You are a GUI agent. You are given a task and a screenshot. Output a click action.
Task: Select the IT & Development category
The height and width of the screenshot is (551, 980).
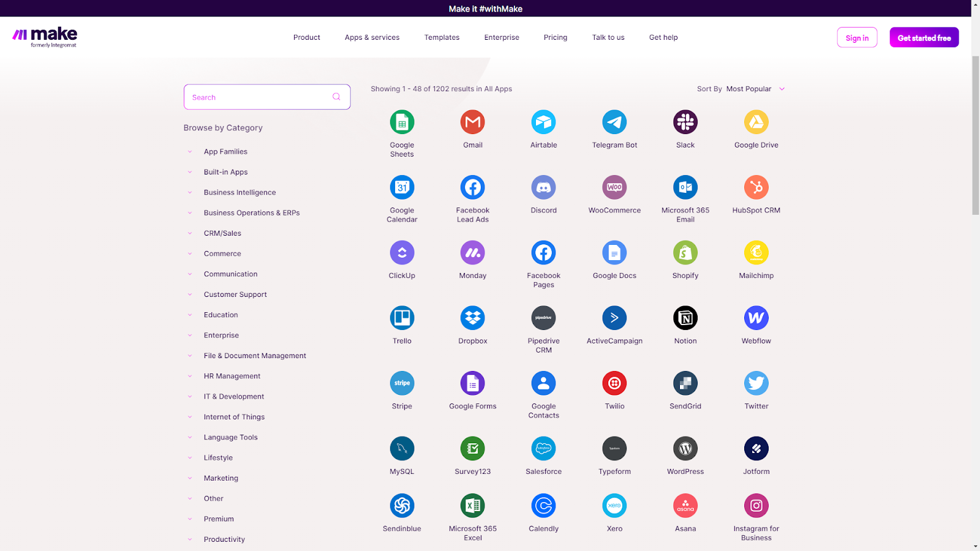(x=234, y=397)
